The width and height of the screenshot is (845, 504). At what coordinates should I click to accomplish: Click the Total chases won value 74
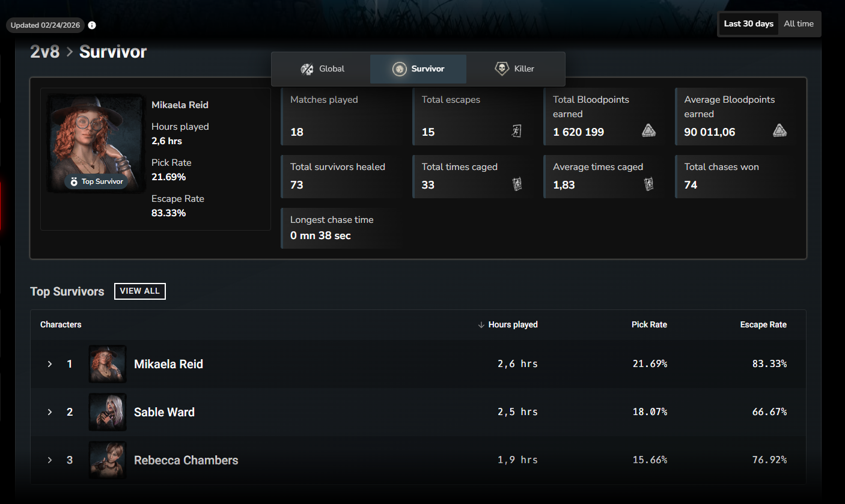click(691, 185)
